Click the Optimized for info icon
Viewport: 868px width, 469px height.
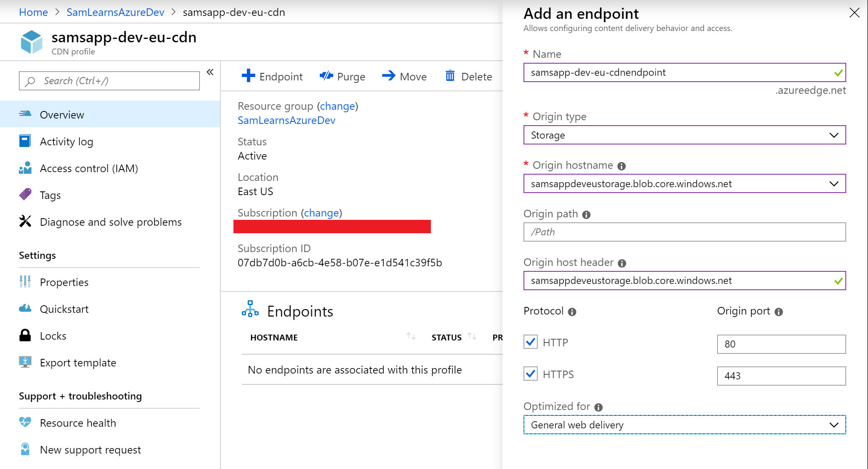[x=599, y=407]
